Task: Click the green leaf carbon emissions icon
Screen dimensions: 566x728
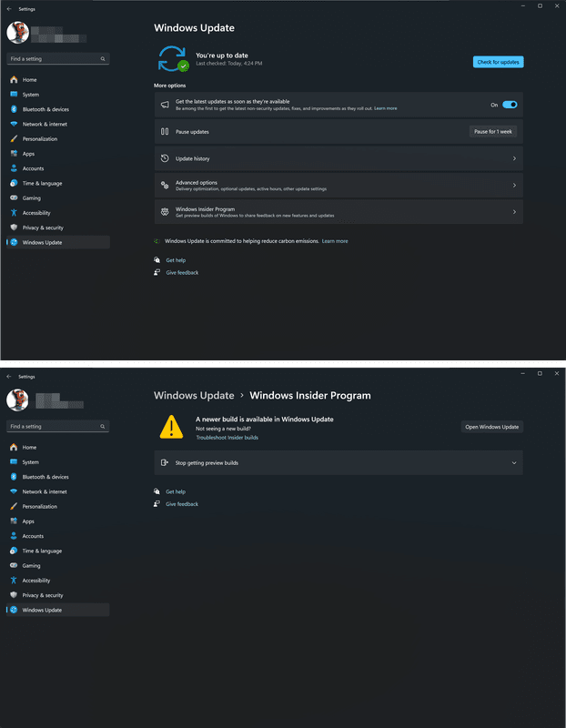Action: (x=157, y=241)
